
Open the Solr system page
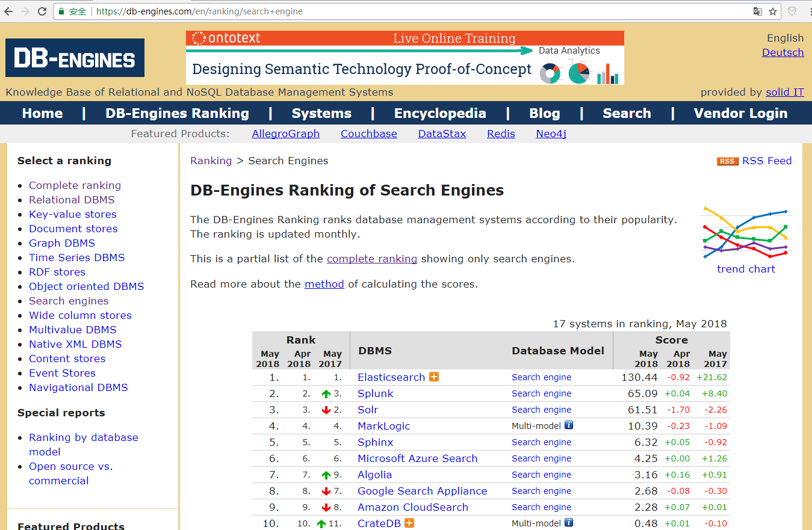pos(368,410)
